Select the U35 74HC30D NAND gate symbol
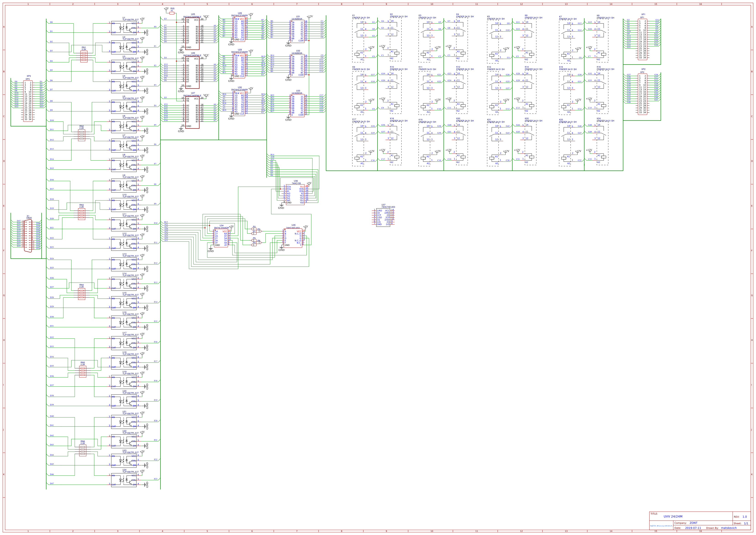 pos(293,238)
